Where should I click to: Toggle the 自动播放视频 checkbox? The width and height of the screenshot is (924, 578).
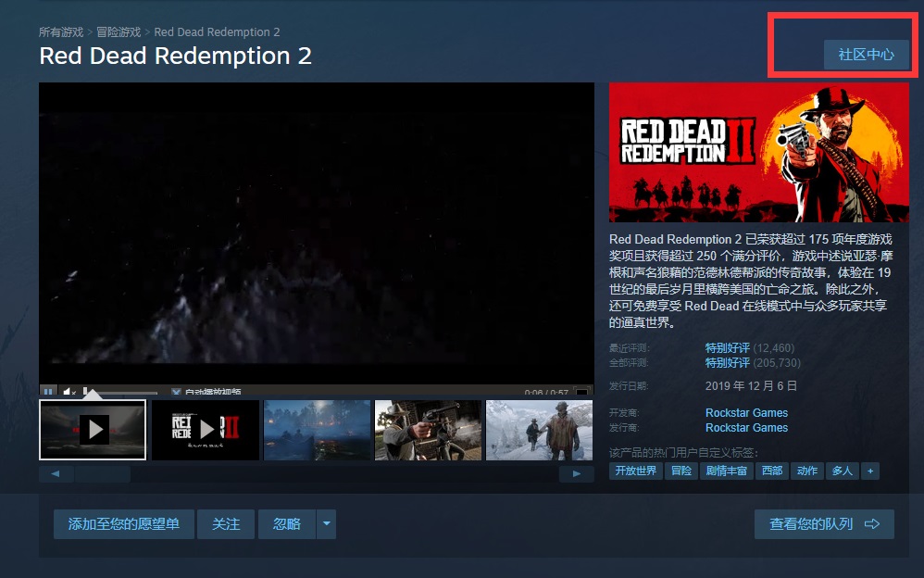(177, 393)
